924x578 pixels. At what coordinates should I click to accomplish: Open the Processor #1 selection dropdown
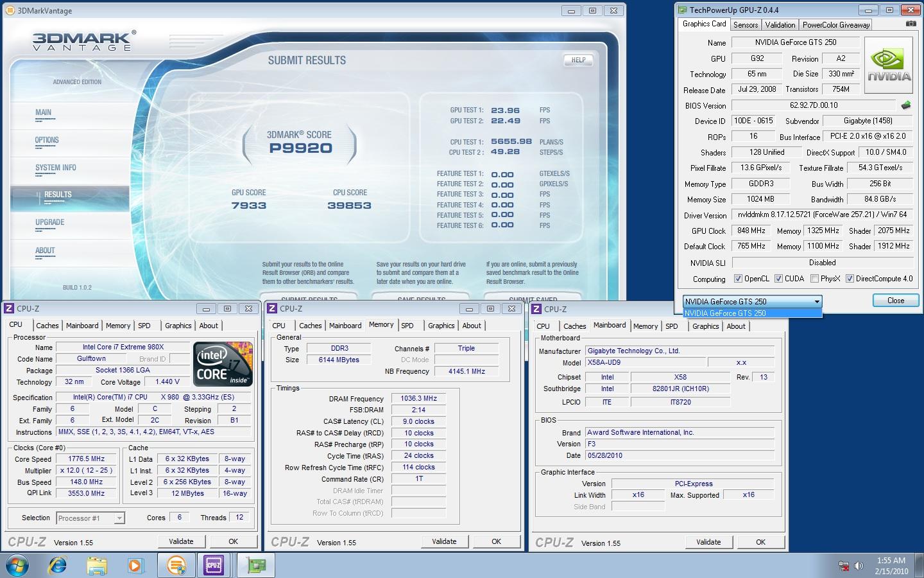[x=90, y=518]
